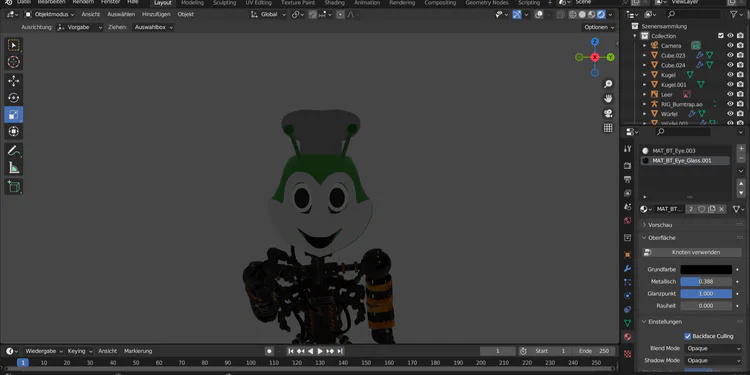Click the green Y axis gizmo ball
This screenshot has width=750, height=375.
(x=610, y=57)
